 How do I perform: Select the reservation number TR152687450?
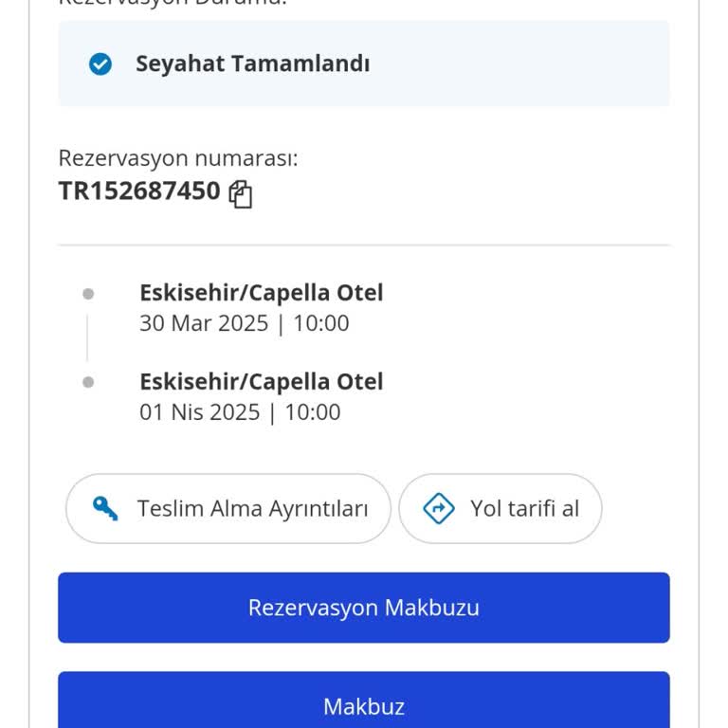[x=139, y=191]
